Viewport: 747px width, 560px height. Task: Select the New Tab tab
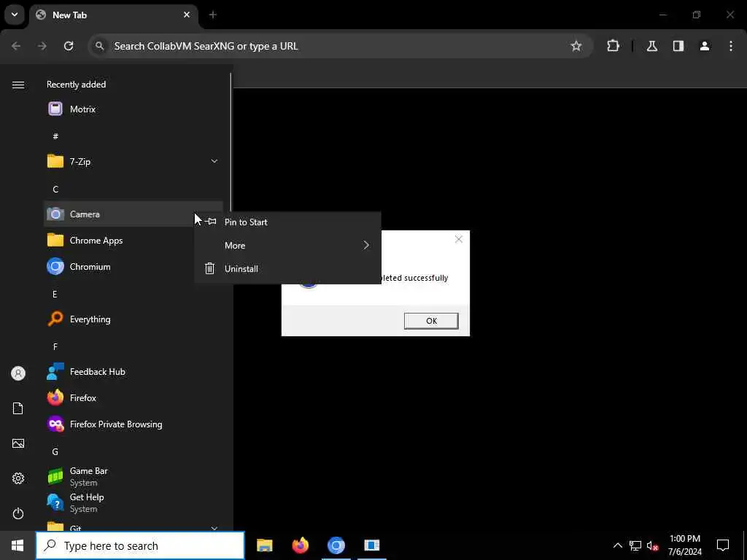113,15
